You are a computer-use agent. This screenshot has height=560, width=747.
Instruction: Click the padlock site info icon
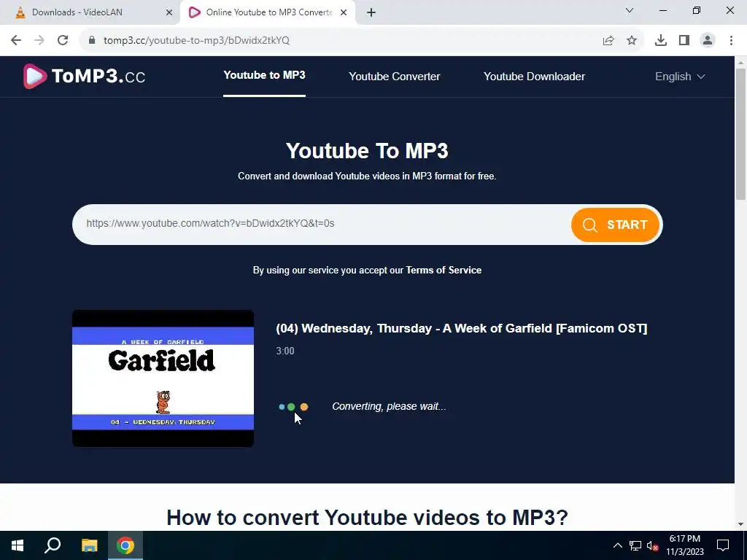(92, 41)
